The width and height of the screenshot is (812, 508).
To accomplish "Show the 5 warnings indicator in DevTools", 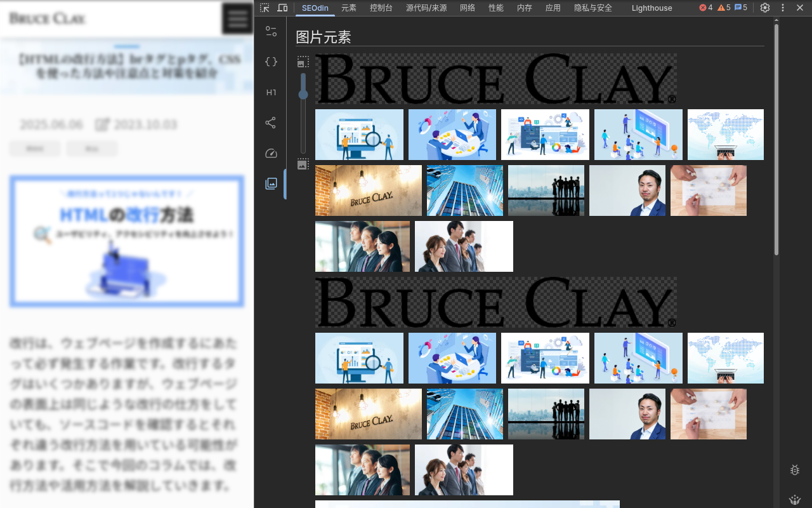I will [724, 8].
